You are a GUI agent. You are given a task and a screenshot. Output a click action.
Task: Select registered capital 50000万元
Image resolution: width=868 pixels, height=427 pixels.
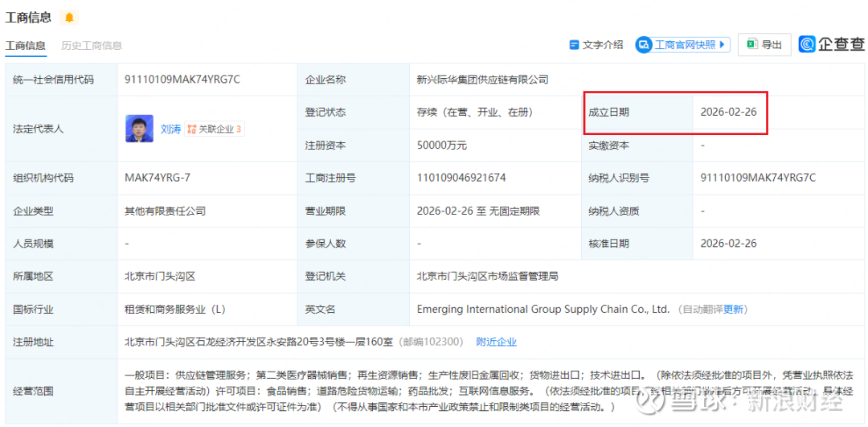click(442, 145)
